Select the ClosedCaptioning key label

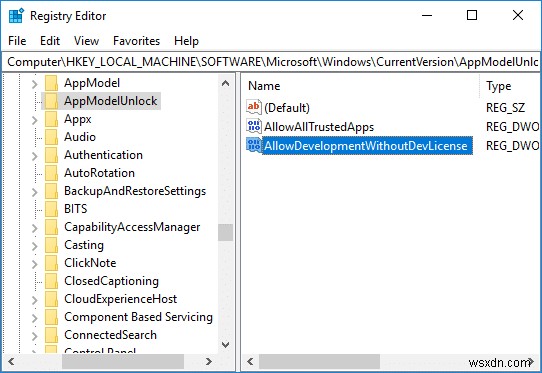111,281
